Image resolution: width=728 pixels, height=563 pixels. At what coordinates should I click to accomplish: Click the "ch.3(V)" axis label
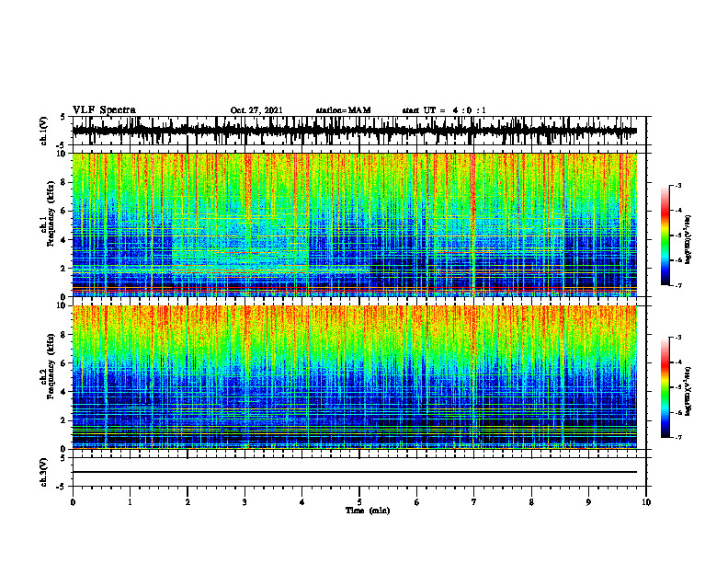44,473
